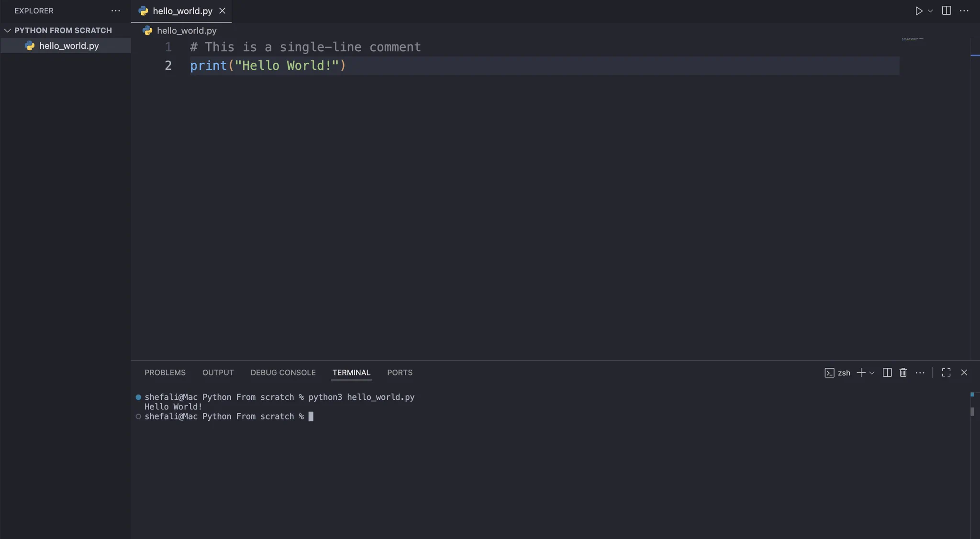
Task: Select hello_world.py in the Explorer tree
Action: [x=66, y=45]
